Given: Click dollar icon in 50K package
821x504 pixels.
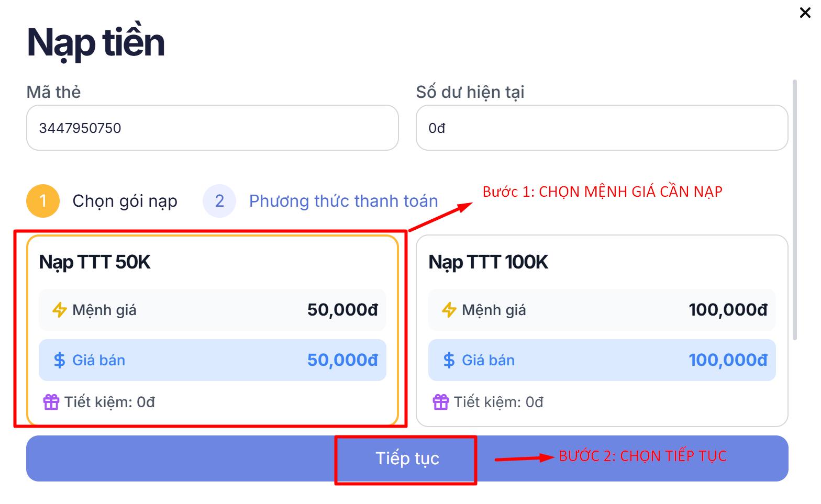Looking at the screenshot, I should tap(59, 360).
